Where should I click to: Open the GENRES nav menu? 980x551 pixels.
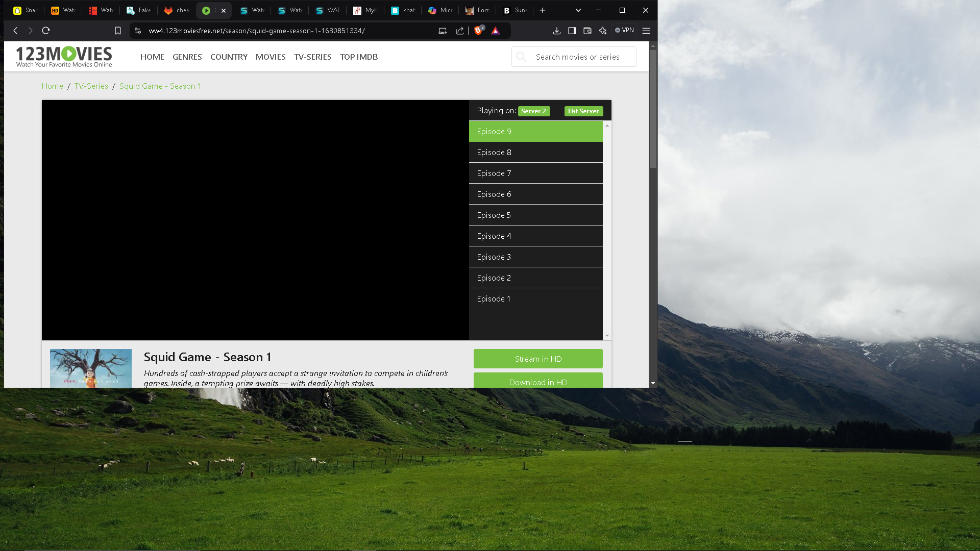pyautogui.click(x=187, y=57)
